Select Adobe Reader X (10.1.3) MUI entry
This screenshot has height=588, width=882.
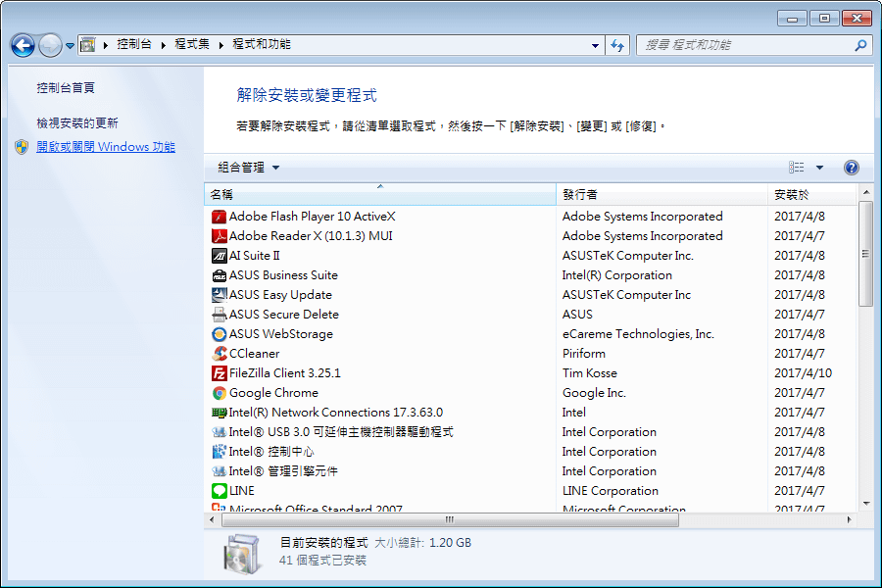point(311,236)
